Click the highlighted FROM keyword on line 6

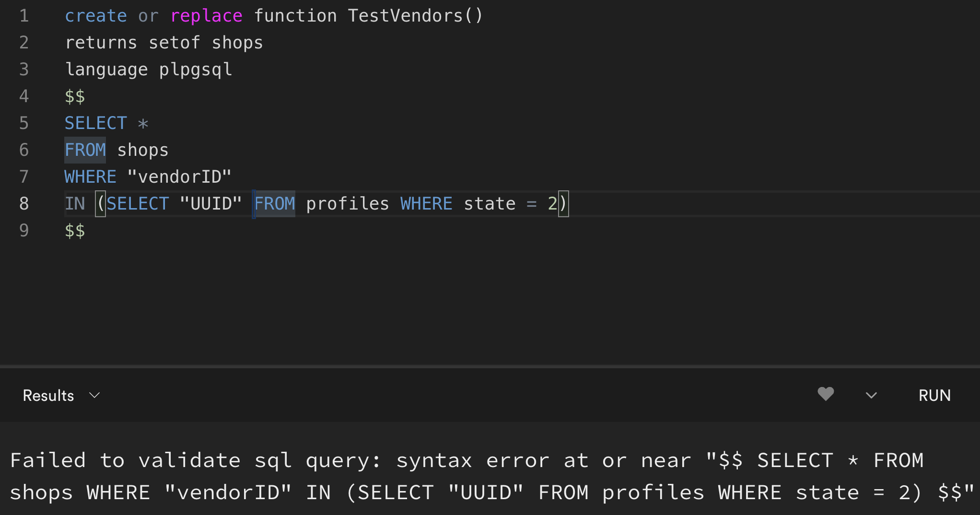pos(85,150)
